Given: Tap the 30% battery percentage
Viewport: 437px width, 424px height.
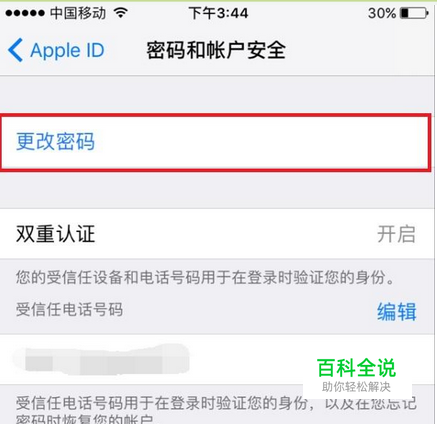Looking at the screenshot, I should pyautogui.click(x=382, y=13).
